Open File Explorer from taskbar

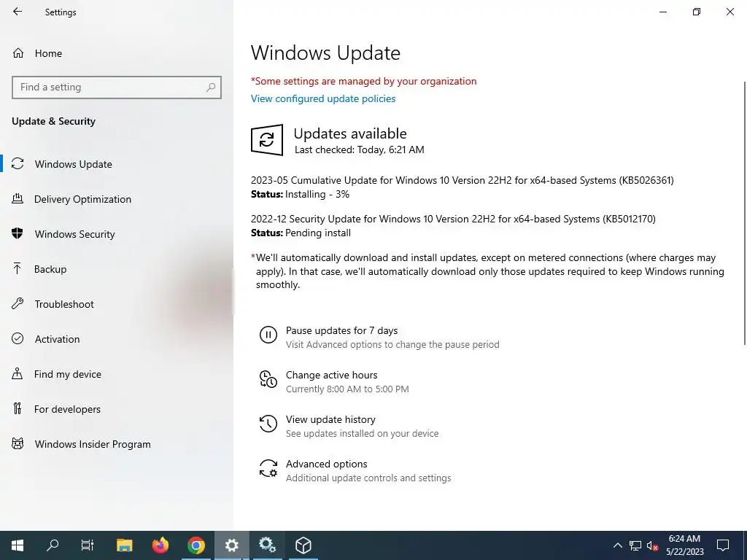click(124, 545)
